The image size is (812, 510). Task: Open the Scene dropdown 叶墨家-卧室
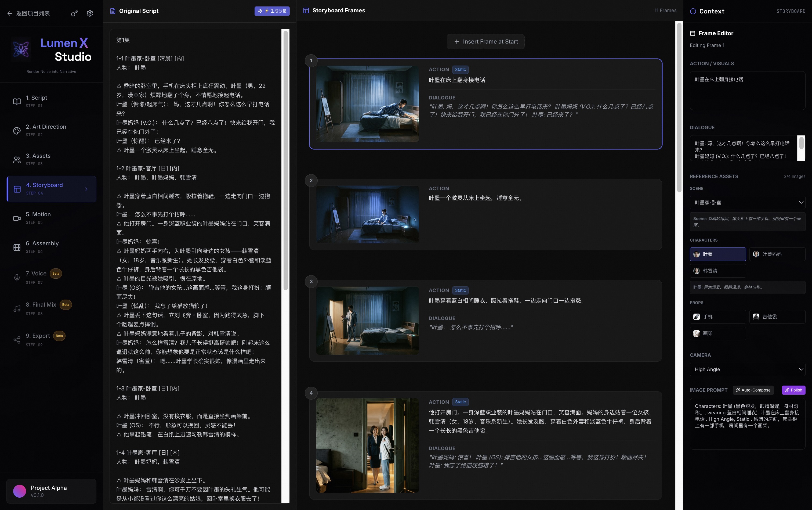pyautogui.click(x=747, y=203)
